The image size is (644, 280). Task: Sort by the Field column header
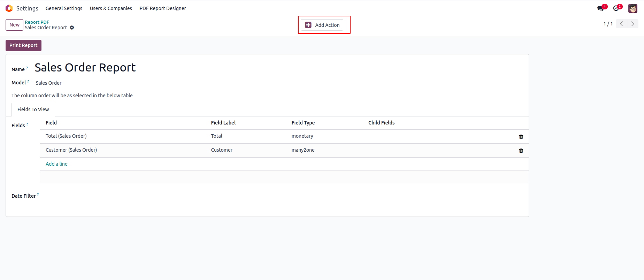pyautogui.click(x=51, y=123)
